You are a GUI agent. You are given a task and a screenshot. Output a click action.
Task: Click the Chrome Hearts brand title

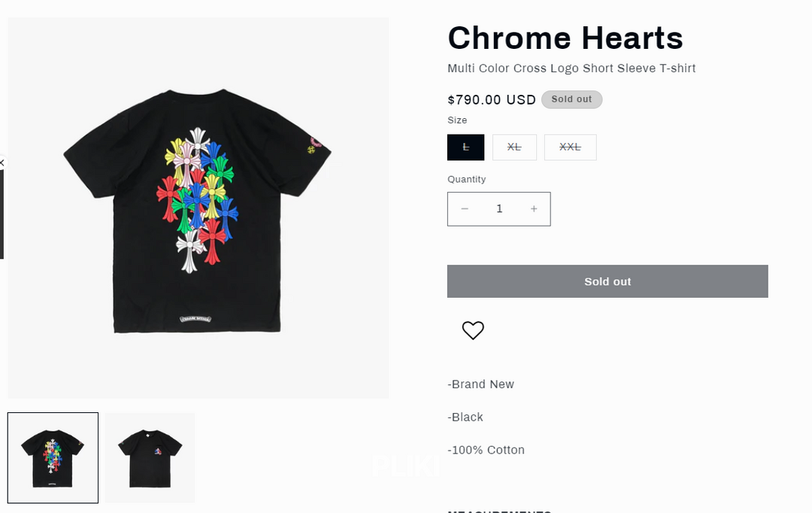pyautogui.click(x=565, y=38)
